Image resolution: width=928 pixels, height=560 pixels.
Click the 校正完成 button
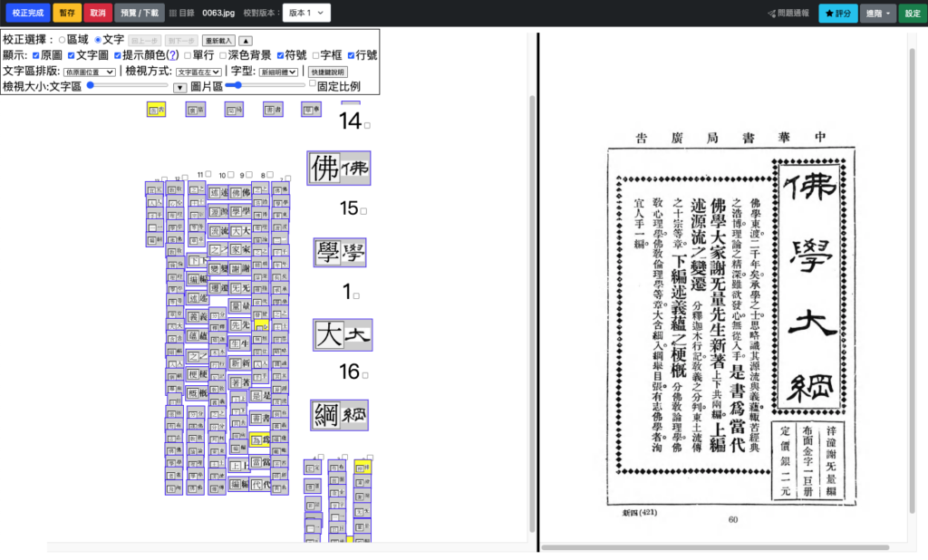(27, 14)
